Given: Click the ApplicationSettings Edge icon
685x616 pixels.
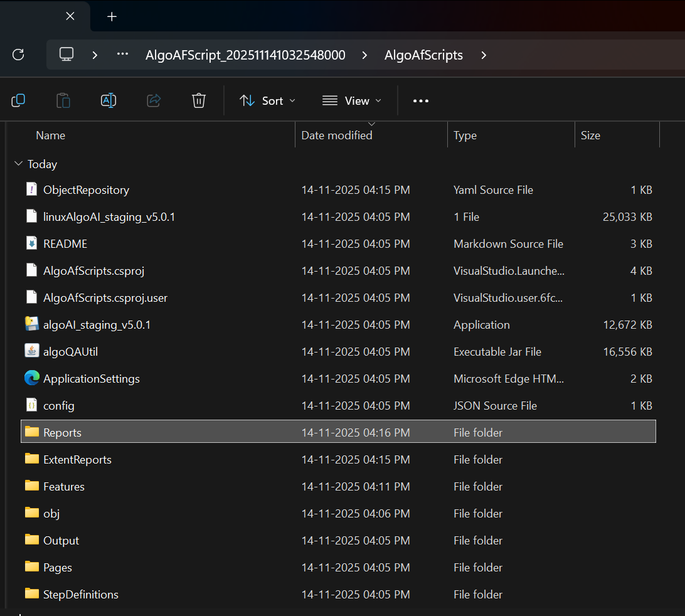Looking at the screenshot, I should (x=32, y=378).
